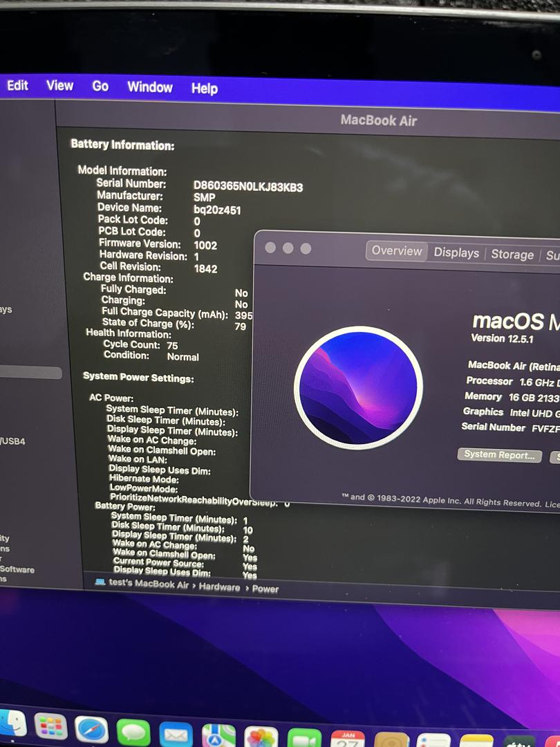560x747 pixels.
Task: Open the Help menu
Action: (205, 88)
